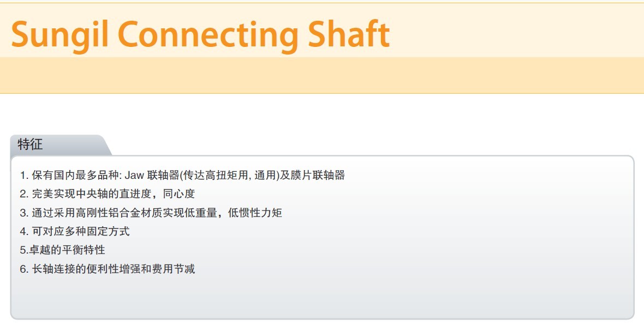This screenshot has width=644, height=331.
Task: Select the 特征 tab label
Action: coord(30,145)
